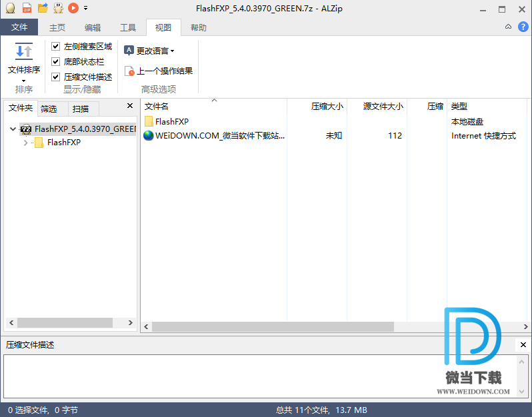
Task: Sort by 文件名 column header
Action: tap(214, 107)
